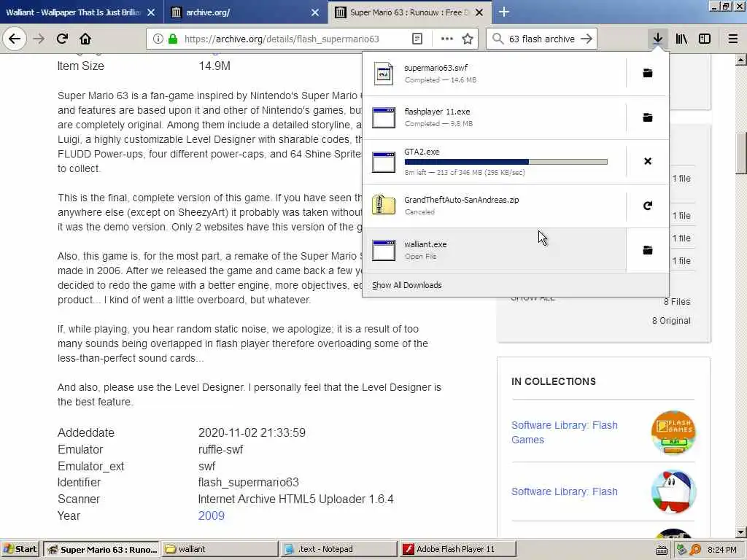Cancel the GTA2.exe download

648,161
